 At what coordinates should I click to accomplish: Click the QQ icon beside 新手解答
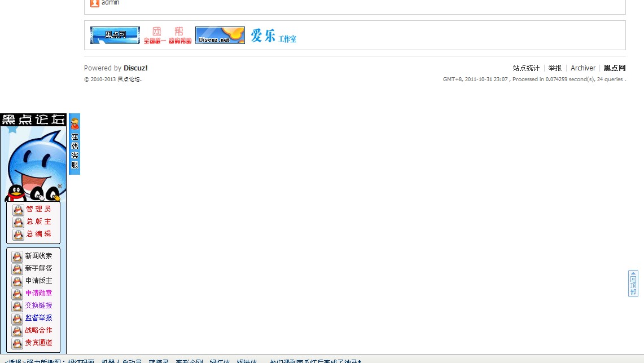click(x=17, y=269)
